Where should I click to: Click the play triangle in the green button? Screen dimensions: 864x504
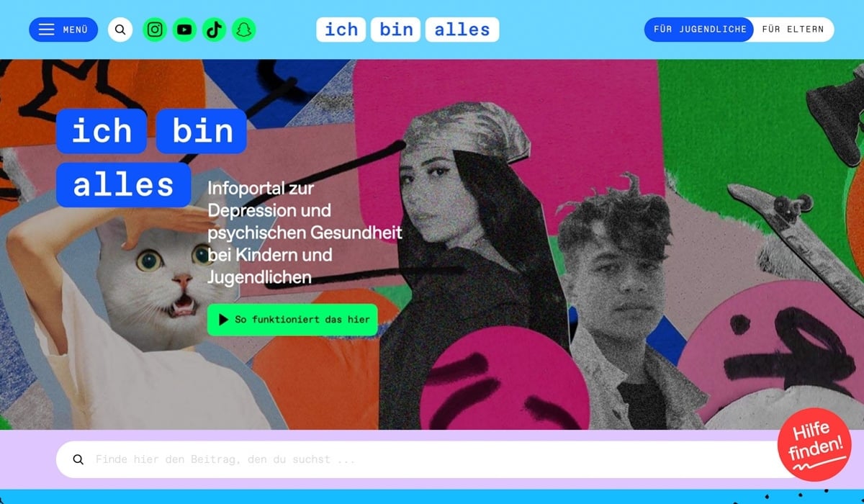click(223, 319)
